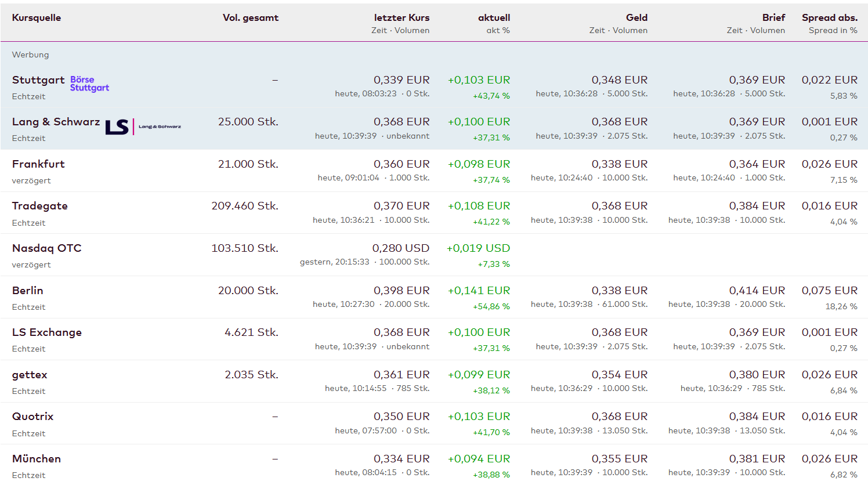
Task: Click Quotrix last price 0,350 EUR
Action: click(x=402, y=417)
